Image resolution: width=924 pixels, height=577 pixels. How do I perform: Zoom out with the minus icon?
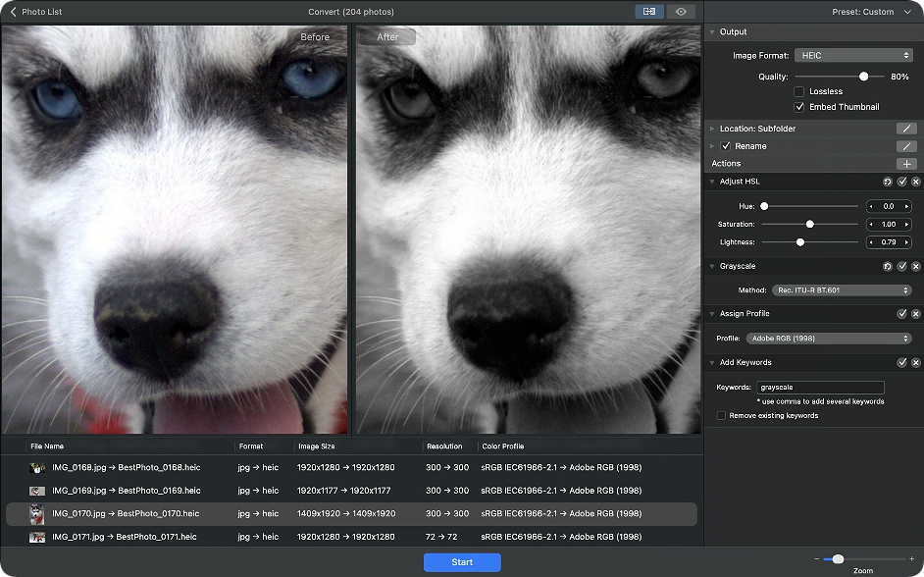pos(817,558)
